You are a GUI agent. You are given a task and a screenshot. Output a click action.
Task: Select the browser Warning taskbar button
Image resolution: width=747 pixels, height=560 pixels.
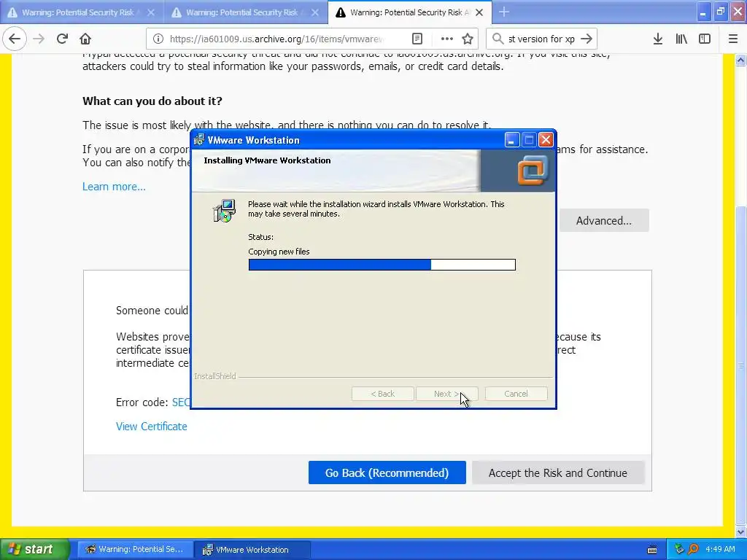click(x=135, y=549)
